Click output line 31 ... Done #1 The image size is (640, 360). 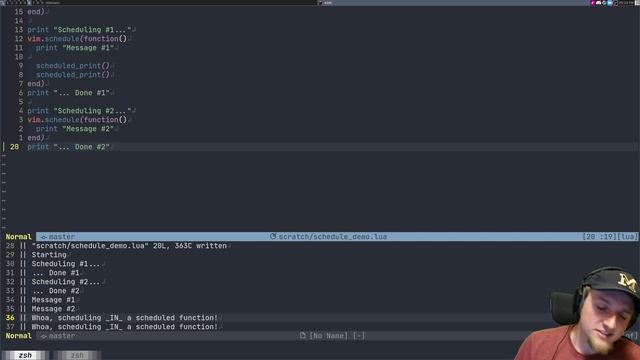[x=56, y=273]
